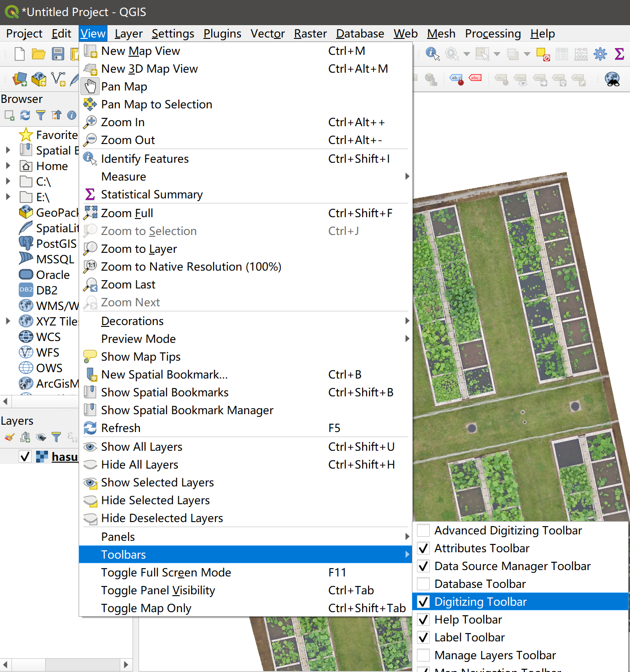Screen dimensions: 630x672
Task: Click the Open Attribute Table toolbar icon
Action: (x=561, y=54)
